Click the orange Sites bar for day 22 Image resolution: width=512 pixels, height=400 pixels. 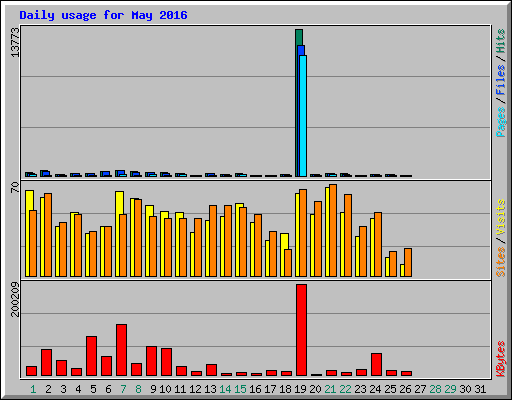pos(348,236)
